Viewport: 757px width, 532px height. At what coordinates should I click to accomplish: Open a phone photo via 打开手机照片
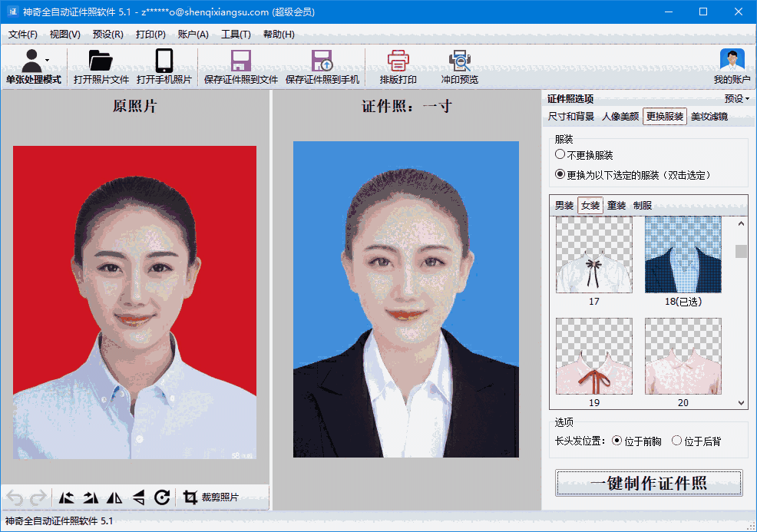tap(164, 61)
